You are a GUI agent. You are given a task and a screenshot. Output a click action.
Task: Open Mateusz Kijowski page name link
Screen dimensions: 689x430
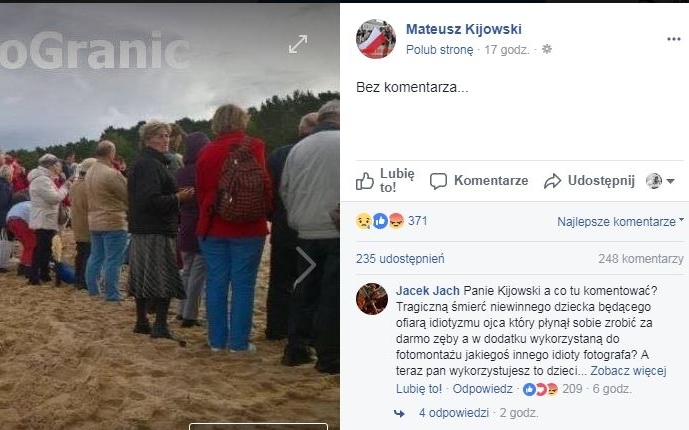tap(464, 29)
